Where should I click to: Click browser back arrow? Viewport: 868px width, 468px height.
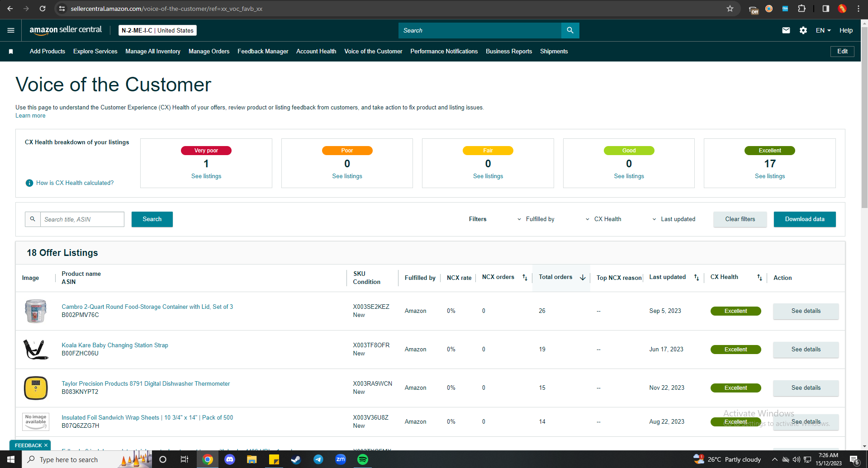pos(10,9)
